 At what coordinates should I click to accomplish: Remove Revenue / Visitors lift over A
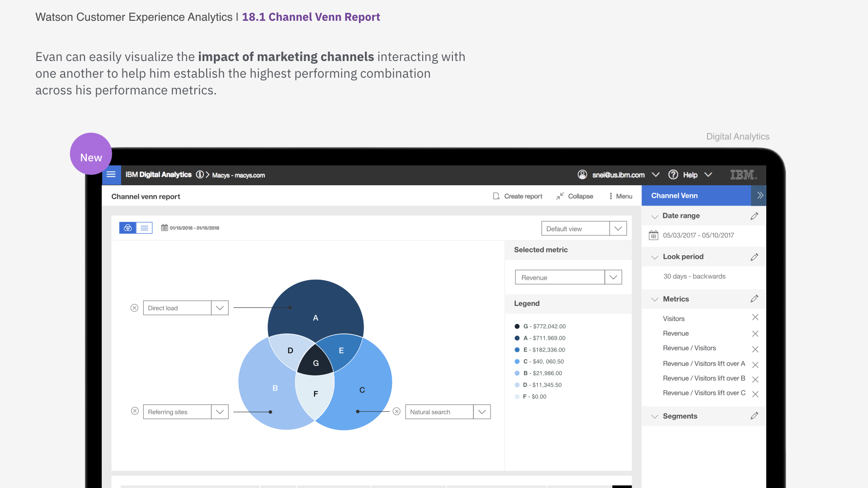click(x=755, y=365)
